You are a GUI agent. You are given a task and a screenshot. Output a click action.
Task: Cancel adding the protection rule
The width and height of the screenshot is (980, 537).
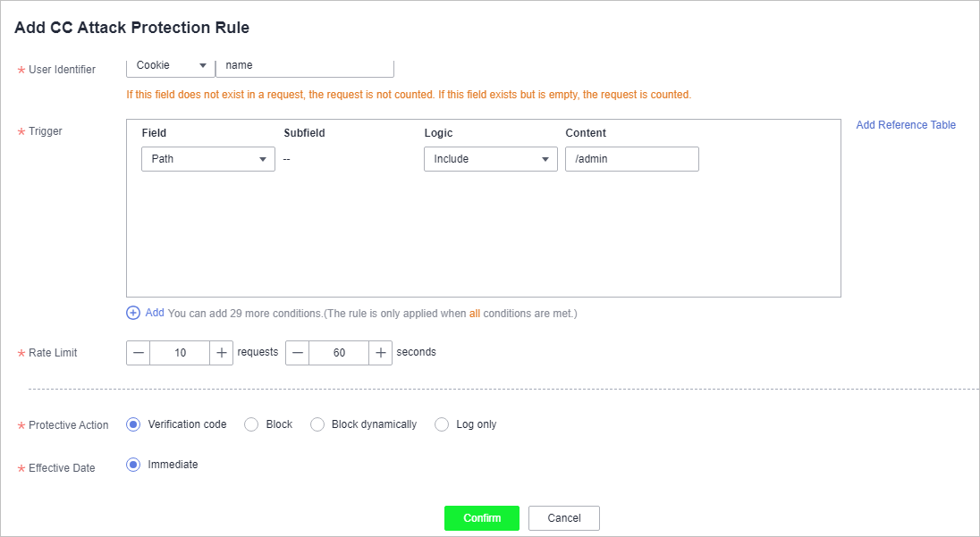coord(563,518)
